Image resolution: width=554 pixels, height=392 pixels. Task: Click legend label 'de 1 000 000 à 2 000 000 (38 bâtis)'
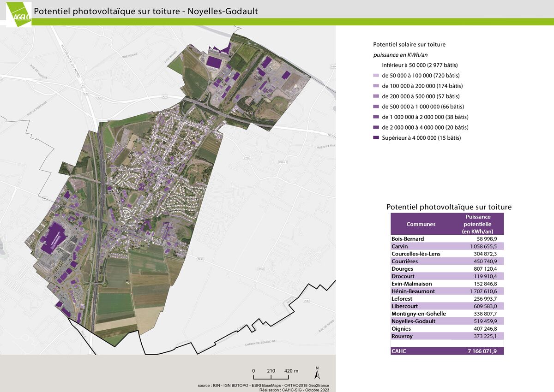pos(425,117)
